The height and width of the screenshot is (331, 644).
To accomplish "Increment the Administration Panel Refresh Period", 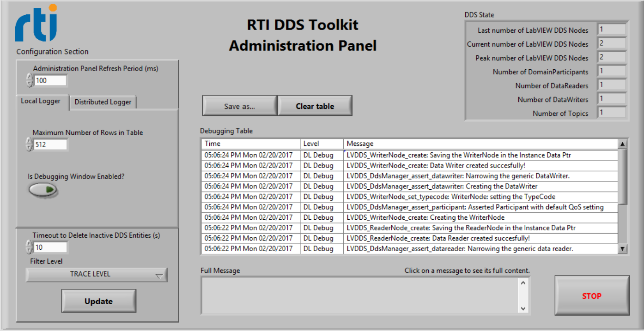I will point(30,78).
